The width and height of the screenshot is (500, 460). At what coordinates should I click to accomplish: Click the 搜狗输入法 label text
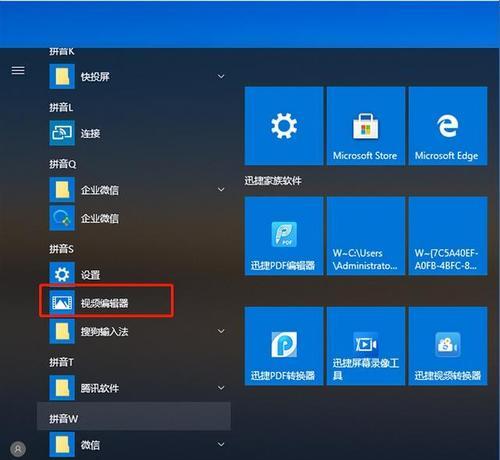click(104, 331)
